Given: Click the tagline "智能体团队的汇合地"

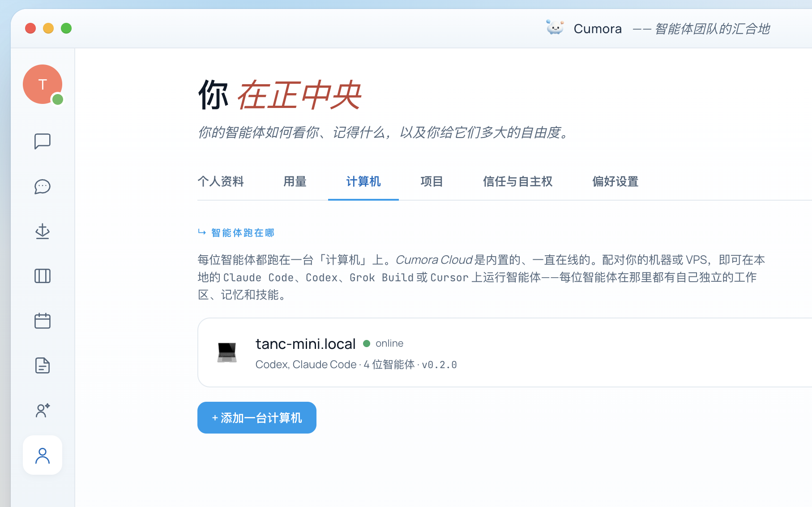Looking at the screenshot, I should (x=712, y=29).
